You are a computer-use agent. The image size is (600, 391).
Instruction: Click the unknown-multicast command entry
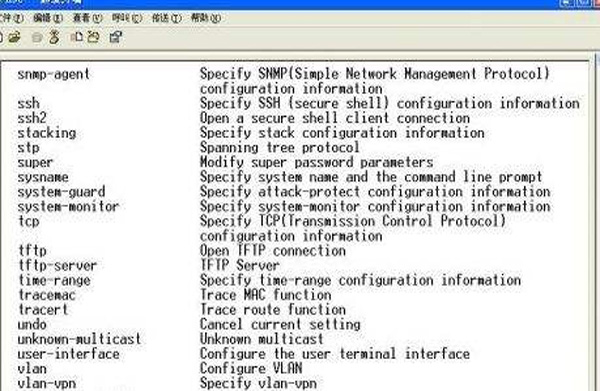coord(79,339)
